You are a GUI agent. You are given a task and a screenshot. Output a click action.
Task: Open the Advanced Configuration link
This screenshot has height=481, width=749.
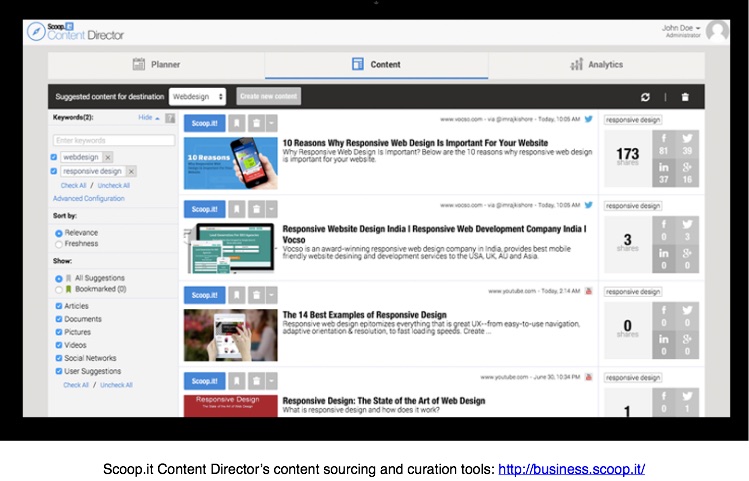pos(89,199)
